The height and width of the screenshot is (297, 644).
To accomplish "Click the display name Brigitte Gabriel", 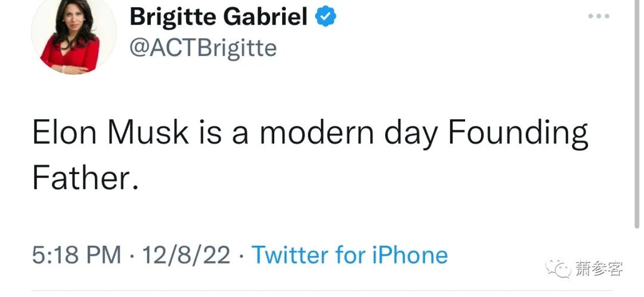I will pyautogui.click(x=218, y=17).
